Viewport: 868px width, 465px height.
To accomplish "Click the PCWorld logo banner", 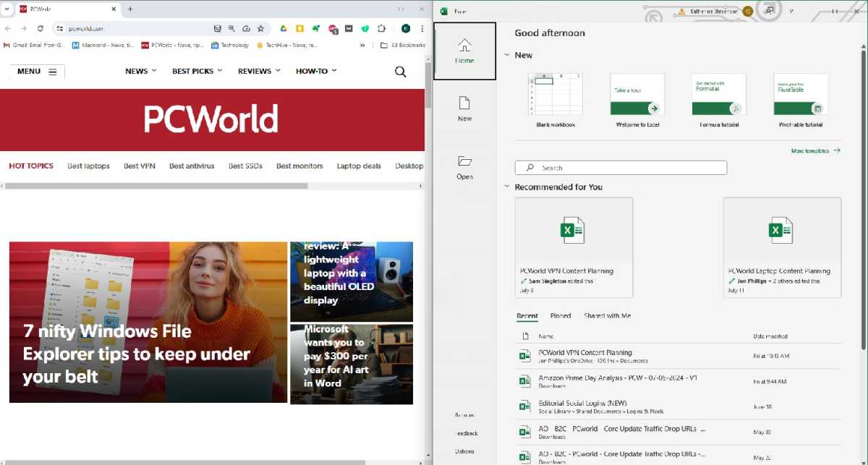I will [211, 119].
